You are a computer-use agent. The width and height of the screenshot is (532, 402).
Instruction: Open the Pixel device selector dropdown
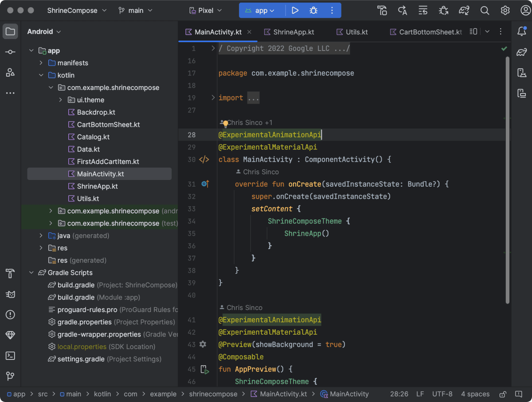(x=205, y=10)
